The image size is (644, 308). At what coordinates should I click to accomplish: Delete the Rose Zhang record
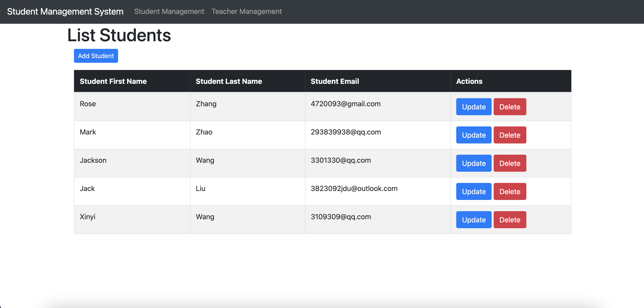pos(510,107)
